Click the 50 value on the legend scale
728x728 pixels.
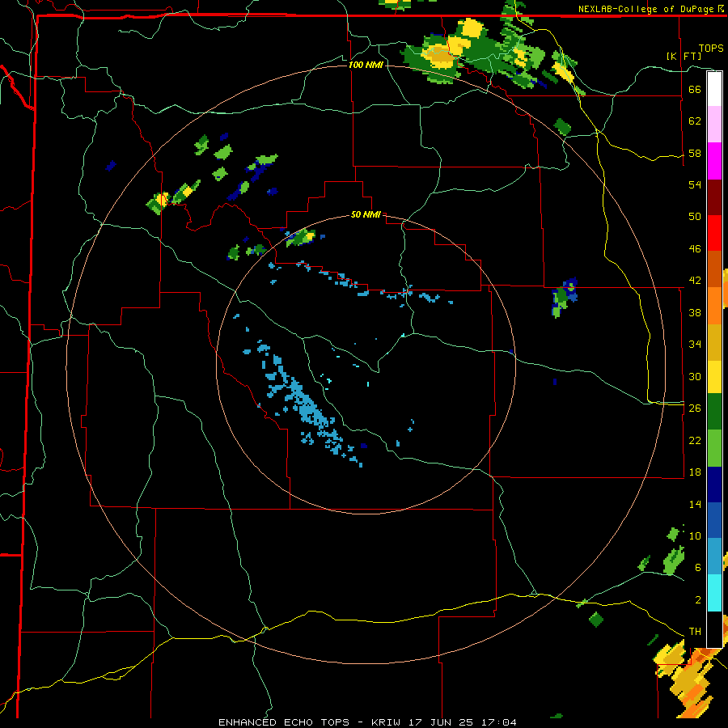pyautogui.click(x=695, y=217)
